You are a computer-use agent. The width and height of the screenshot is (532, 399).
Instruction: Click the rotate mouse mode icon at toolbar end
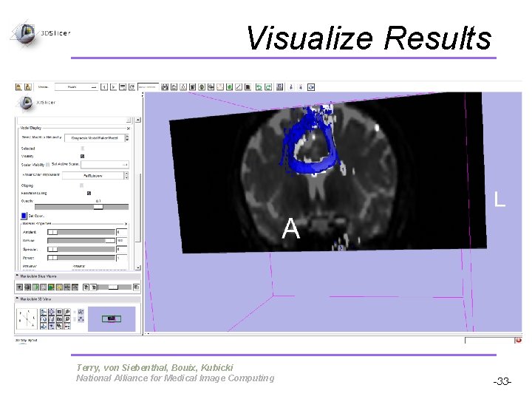pyautogui.click(x=311, y=87)
